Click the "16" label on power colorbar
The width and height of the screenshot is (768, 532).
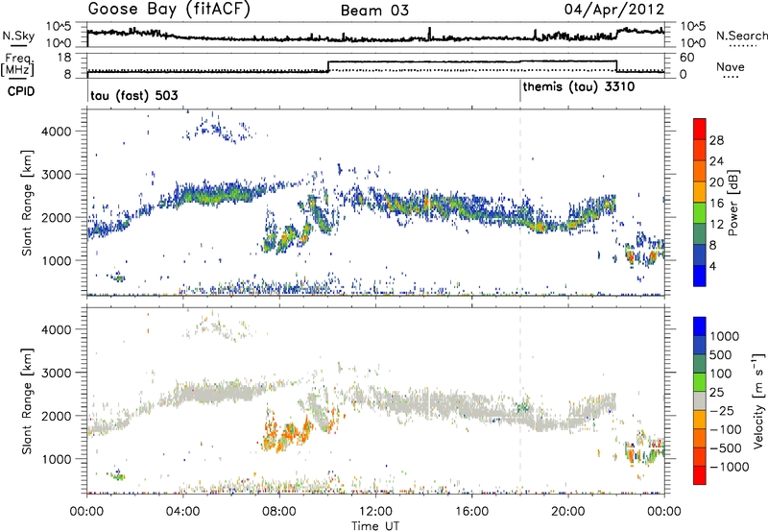coord(716,204)
